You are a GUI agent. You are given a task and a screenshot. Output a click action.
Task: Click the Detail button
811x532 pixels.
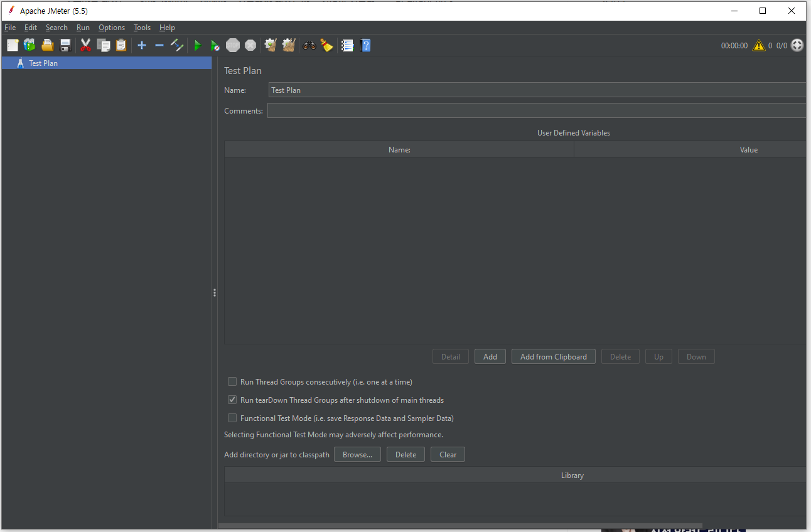pos(451,357)
